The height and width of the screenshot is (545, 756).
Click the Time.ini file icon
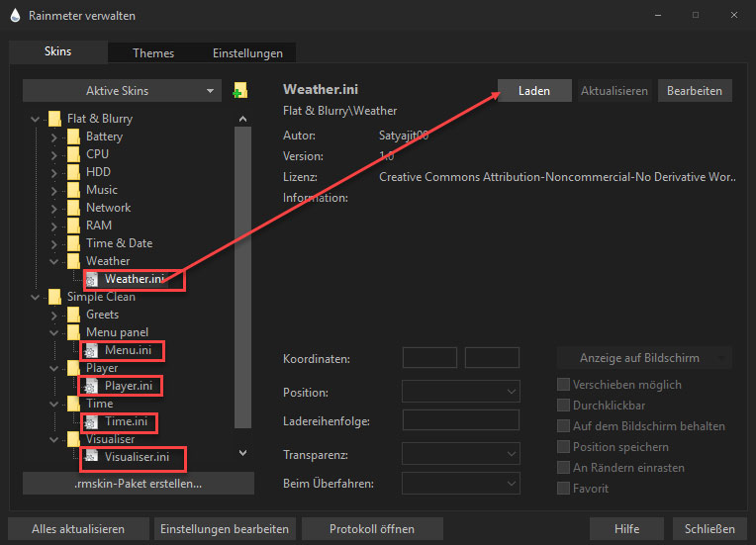click(91, 422)
